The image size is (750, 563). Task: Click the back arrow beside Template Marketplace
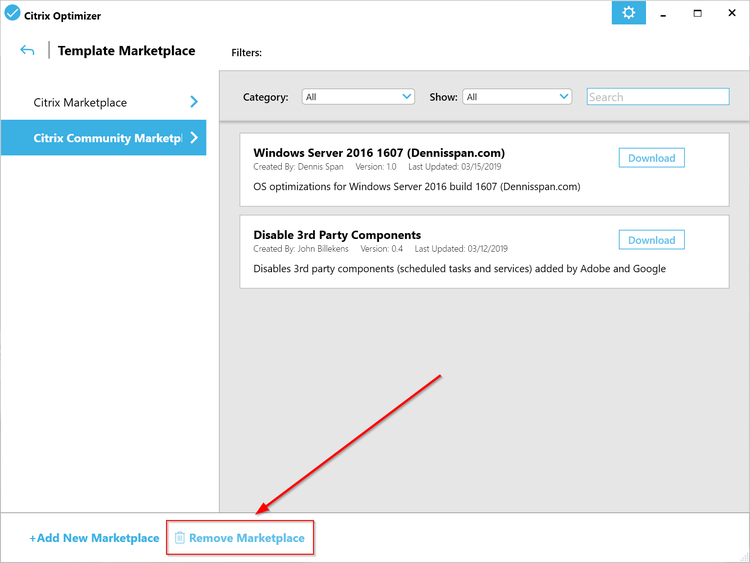pos(27,50)
